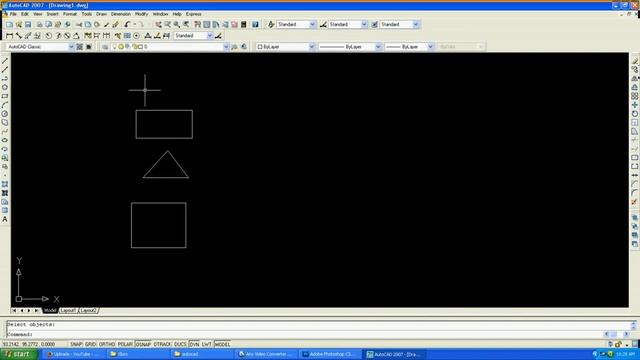
Task: Open the Format menu
Action: pos(70,14)
